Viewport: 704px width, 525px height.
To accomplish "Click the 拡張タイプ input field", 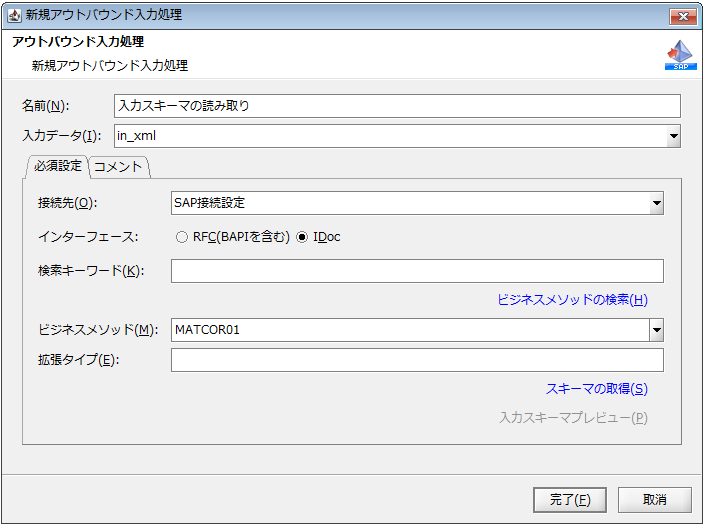I will [417, 360].
